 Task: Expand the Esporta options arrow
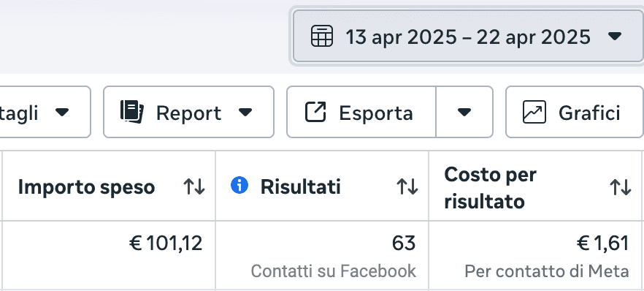click(x=464, y=112)
